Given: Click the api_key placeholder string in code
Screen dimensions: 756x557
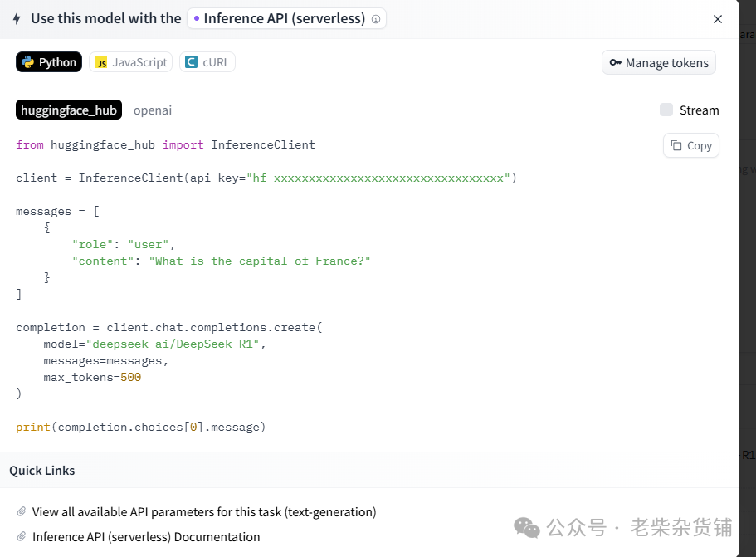Looking at the screenshot, I should pyautogui.click(x=378, y=178).
